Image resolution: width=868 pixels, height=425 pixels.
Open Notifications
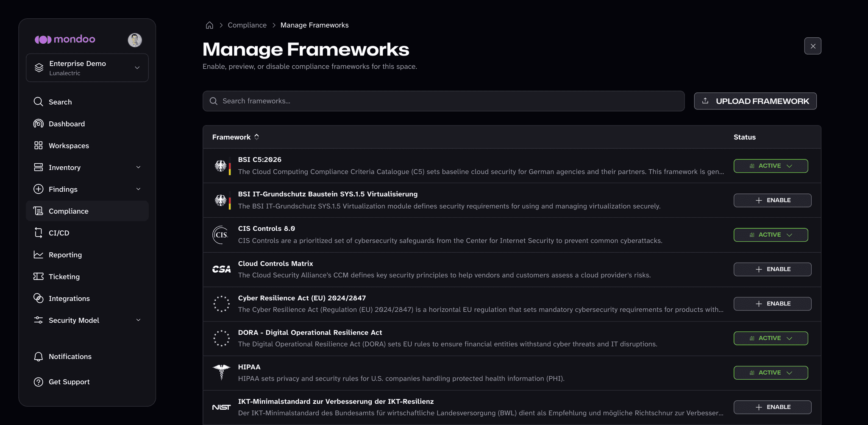tap(87, 357)
